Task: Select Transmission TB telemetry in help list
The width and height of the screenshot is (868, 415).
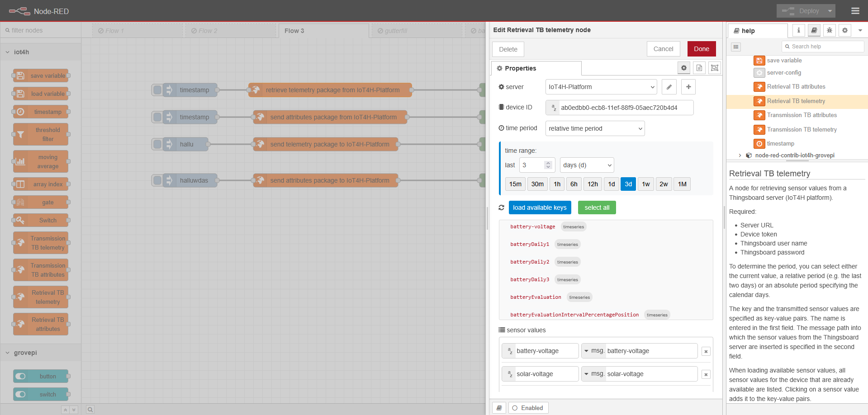Action: [x=802, y=130]
